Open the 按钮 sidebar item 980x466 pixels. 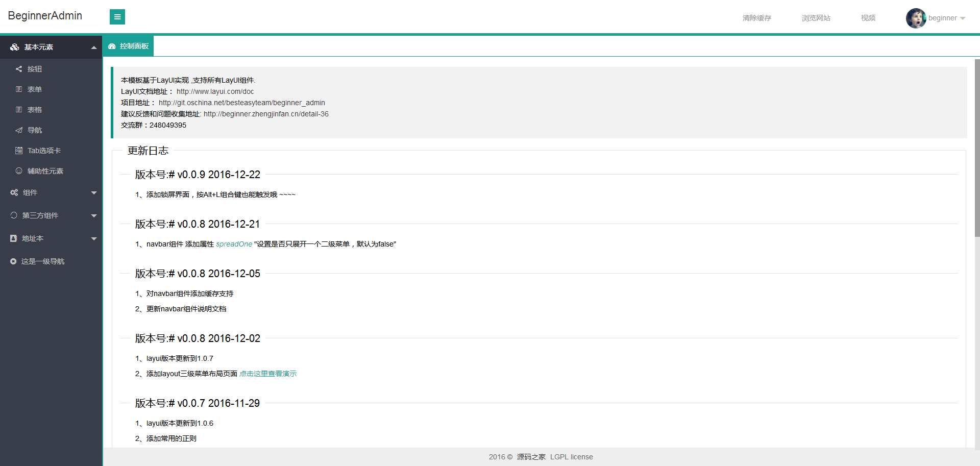point(51,69)
